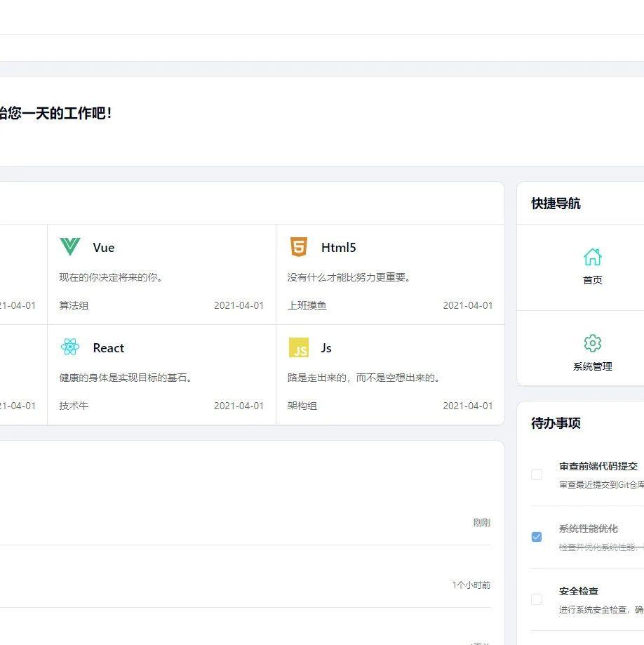Check the 安全检查 todo item
Viewport: 644px width, 645px height.
click(x=537, y=599)
